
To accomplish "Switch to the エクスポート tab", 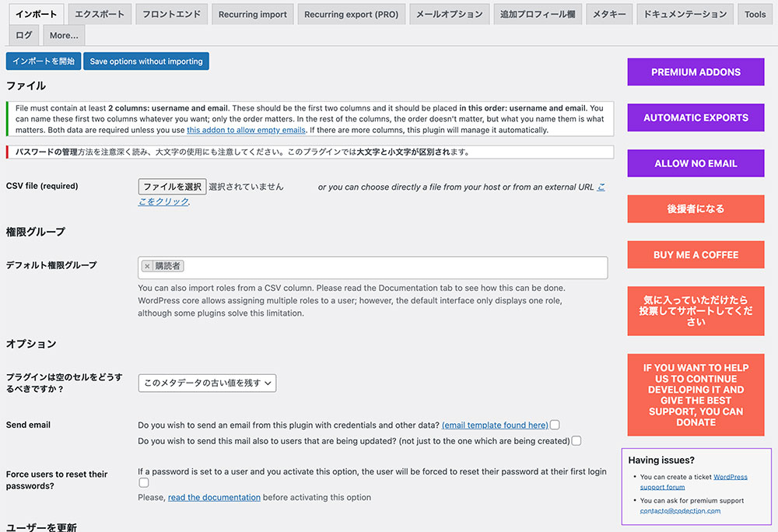I will (99, 14).
